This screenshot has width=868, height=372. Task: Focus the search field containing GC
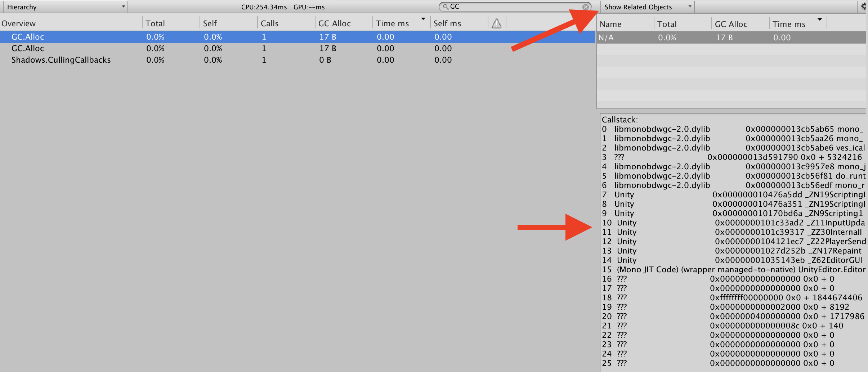pyautogui.click(x=515, y=6)
